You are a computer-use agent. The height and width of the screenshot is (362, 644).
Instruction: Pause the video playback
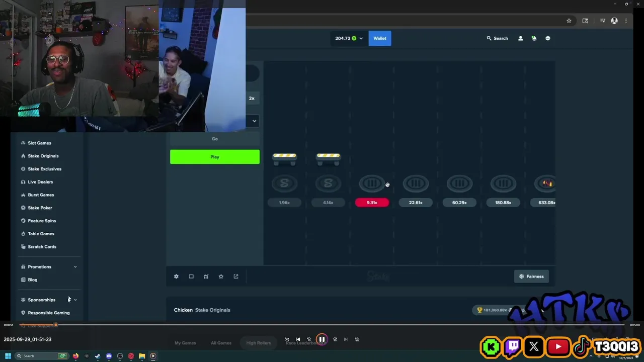pyautogui.click(x=321, y=339)
